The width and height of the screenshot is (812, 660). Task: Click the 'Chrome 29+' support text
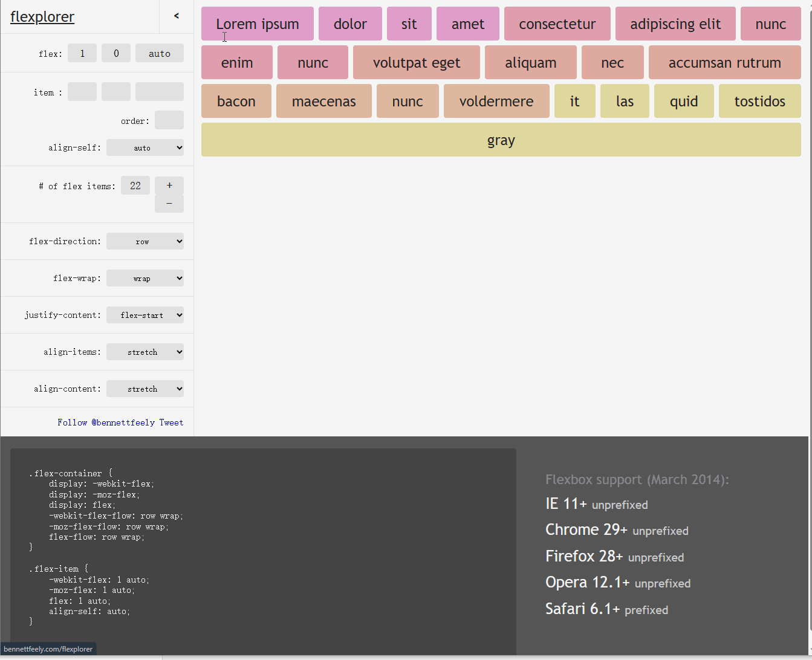(x=586, y=529)
